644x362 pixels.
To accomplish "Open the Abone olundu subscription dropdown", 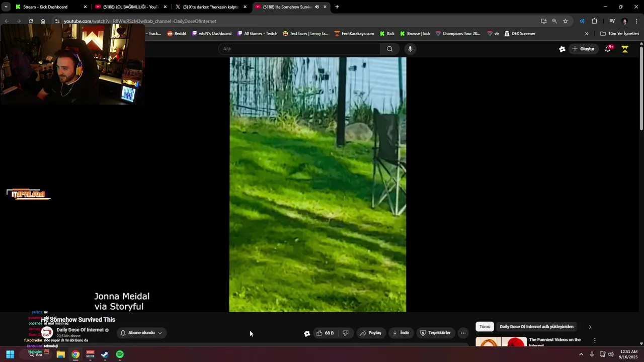I will click(x=141, y=333).
